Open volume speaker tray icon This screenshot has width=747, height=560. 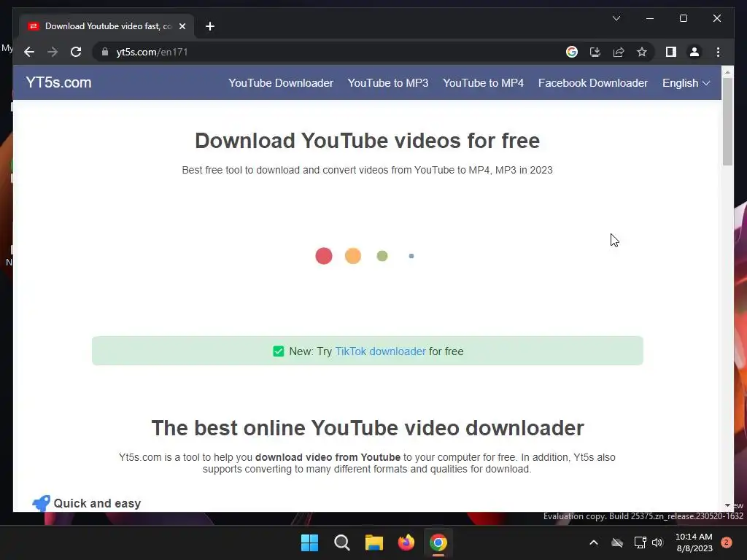[x=657, y=542]
